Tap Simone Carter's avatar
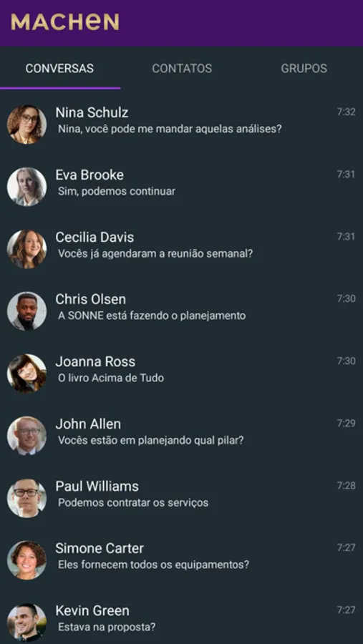The height and width of the screenshot is (644, 363). [x=26, y=560]
